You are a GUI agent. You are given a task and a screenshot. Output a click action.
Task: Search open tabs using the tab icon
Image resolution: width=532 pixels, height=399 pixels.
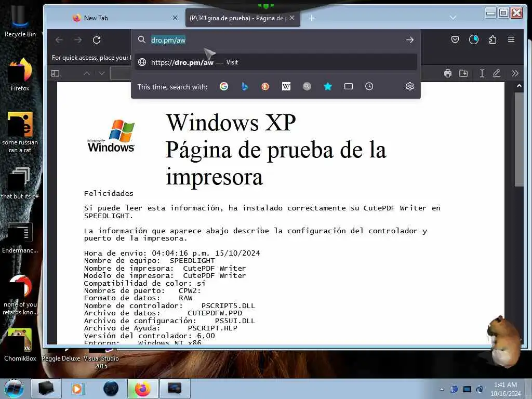349,87
